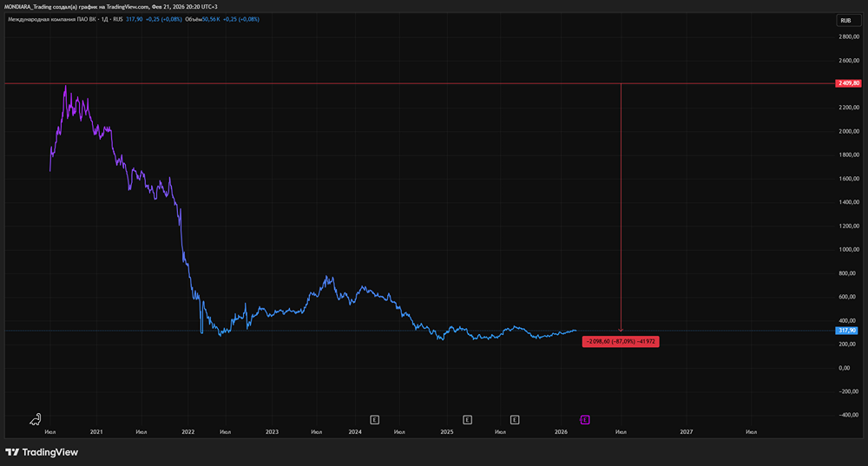Click the earnings E marker after 2025
868x466 pixels.
(x=467, y=419)
